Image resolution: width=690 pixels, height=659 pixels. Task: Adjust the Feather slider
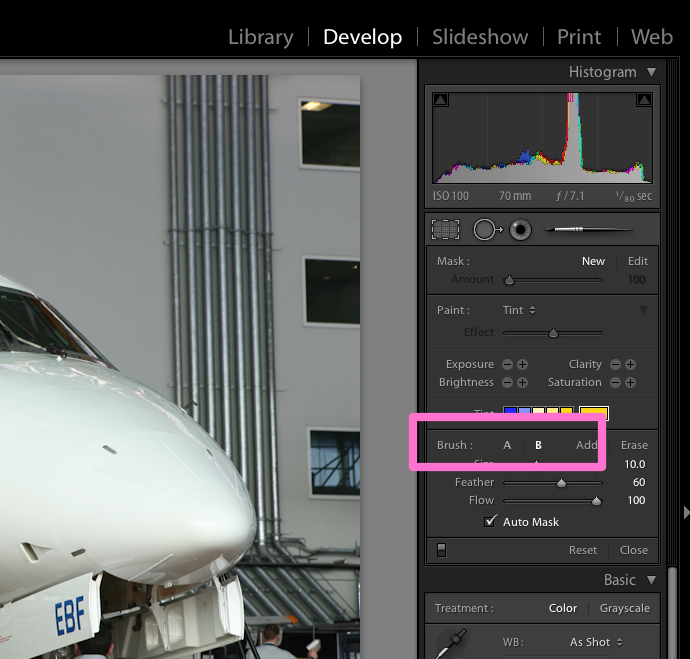[x=553, y=483]
